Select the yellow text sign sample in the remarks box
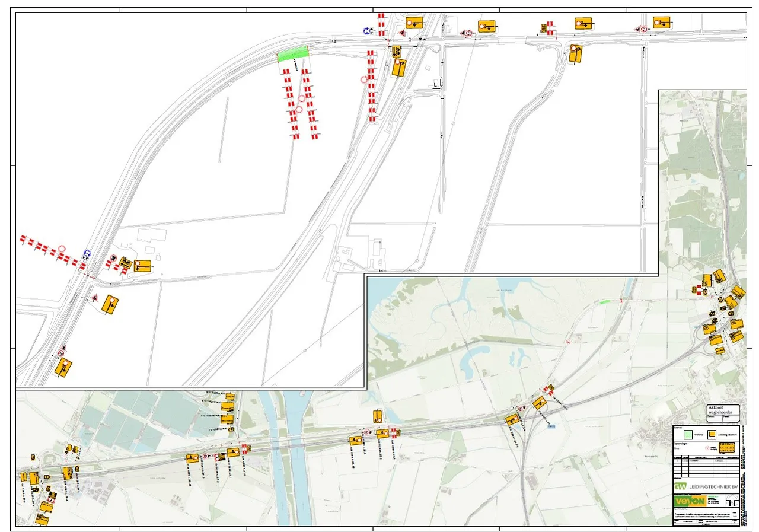The height and width of the screenshot is (532, 759). [727, 448]
